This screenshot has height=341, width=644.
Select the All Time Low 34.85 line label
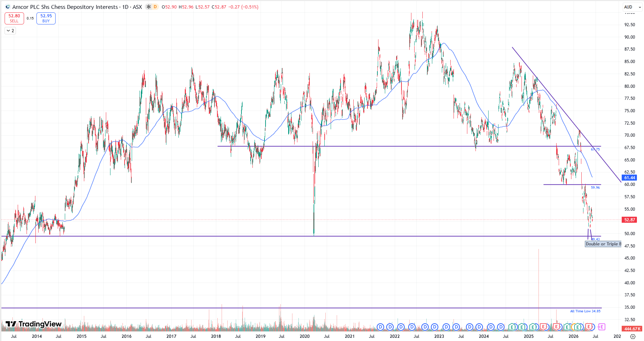585,311
